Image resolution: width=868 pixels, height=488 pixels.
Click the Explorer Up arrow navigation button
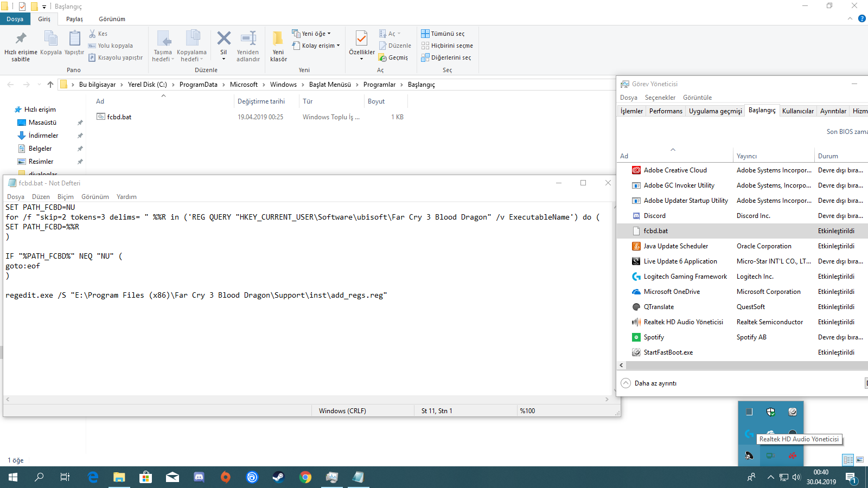point(50,85)
